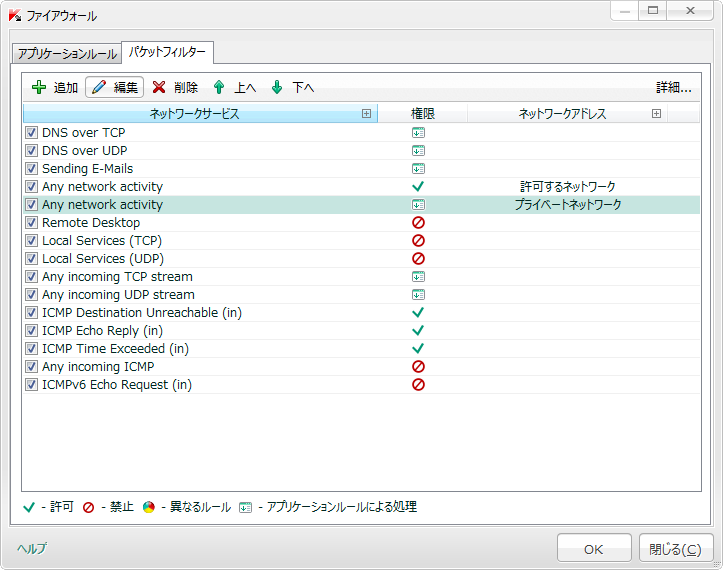
Task: Disable the Any incoming ICMP rule checkbox
Action: (32, 367)
